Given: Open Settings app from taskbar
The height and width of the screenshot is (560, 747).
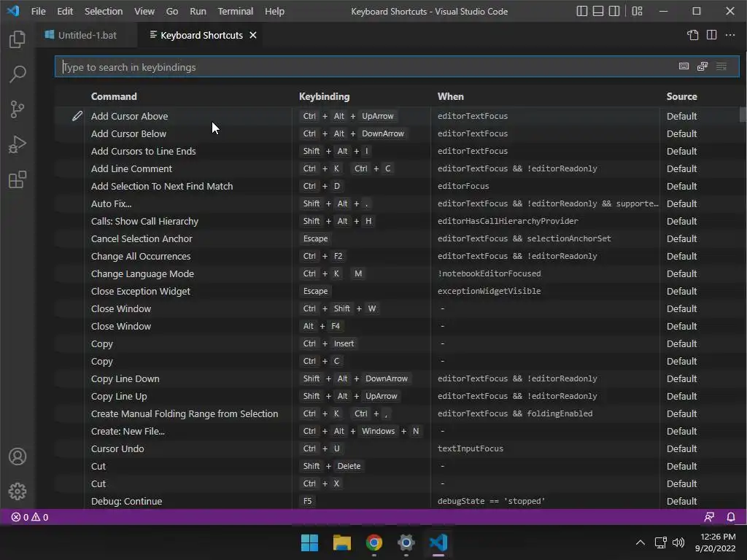Looking at the screenshot, I should point(406,542).
